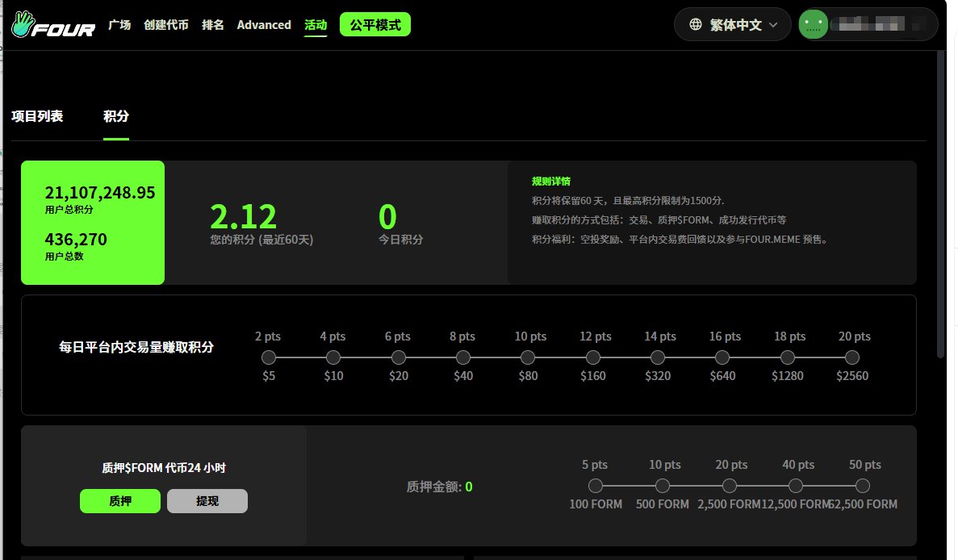958x560 pixels.
Task: Switch to the 积分 tab
Action: coord(116,116)
